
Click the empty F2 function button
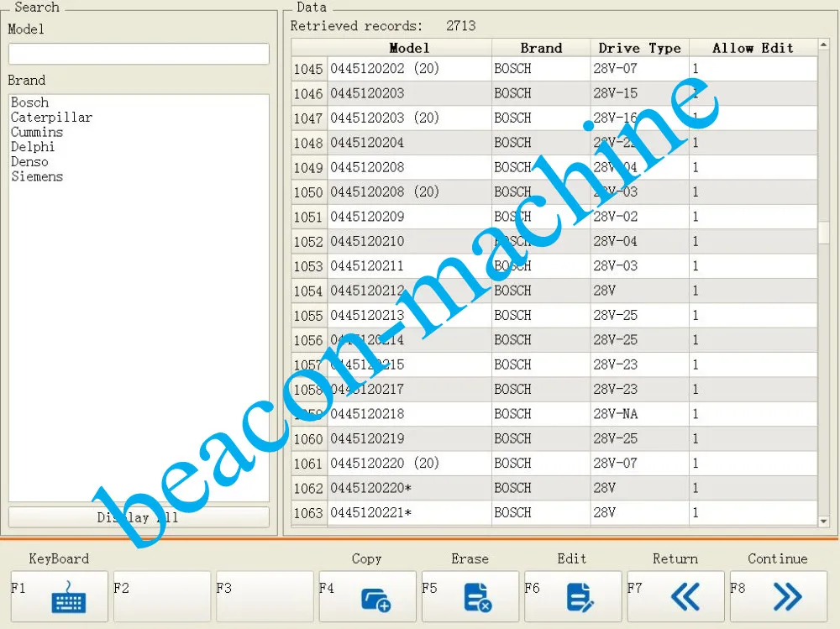pos(162,596)
